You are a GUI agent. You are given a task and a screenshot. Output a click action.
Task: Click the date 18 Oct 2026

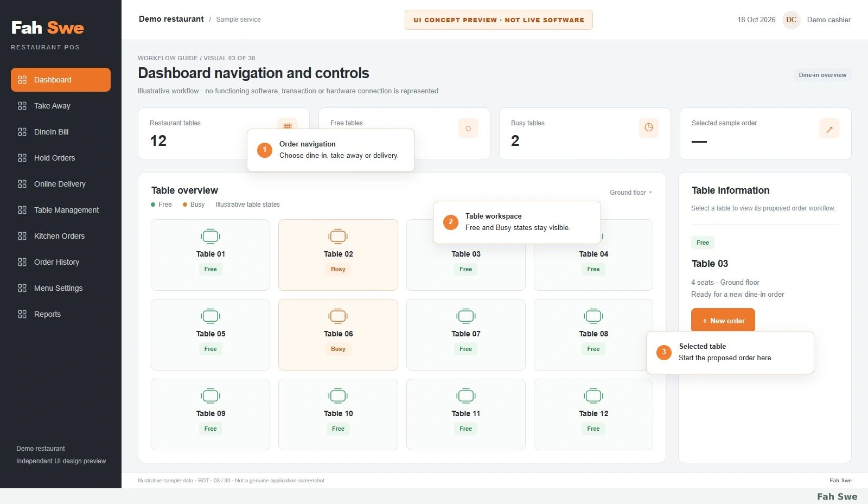[x=756, y=20]
